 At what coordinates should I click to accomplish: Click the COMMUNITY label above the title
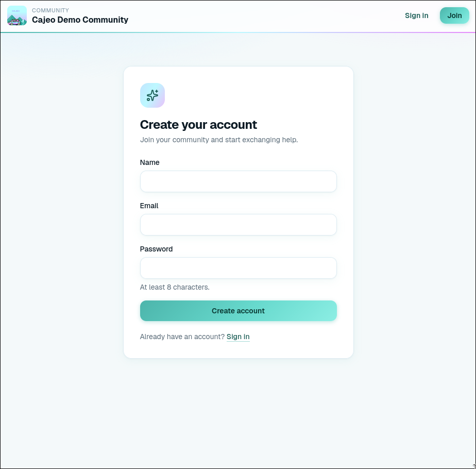[x=50, y=10]
